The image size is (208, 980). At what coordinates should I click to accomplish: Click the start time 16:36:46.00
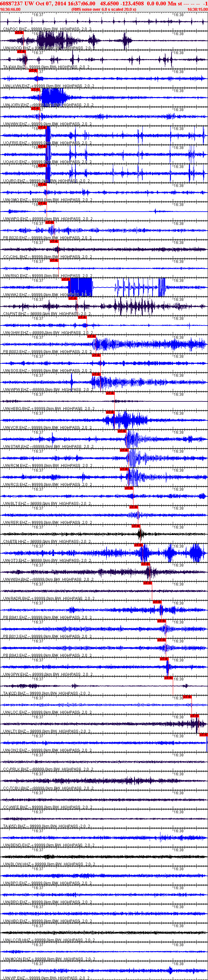coord(10,9)
